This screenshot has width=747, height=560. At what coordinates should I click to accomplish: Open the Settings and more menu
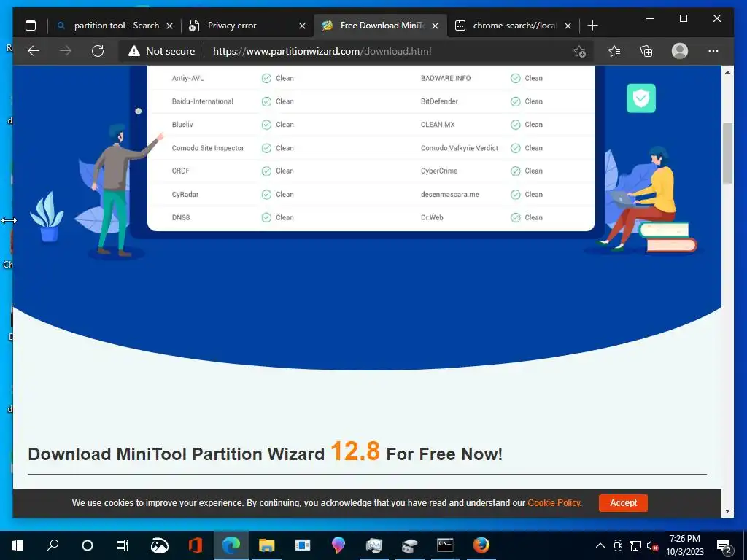[713, 51]
